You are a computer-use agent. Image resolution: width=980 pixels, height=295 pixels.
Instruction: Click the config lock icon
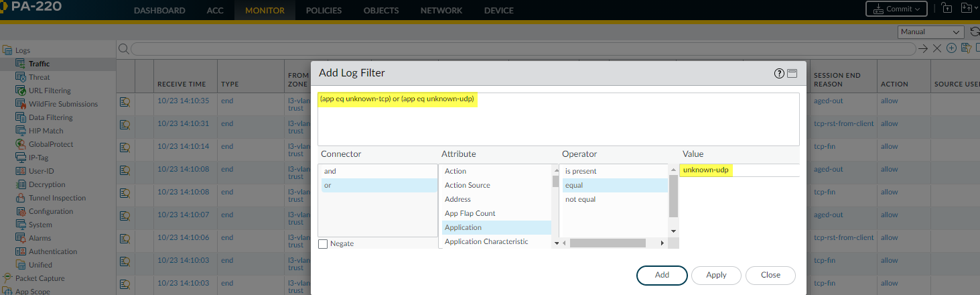[947, 9]
